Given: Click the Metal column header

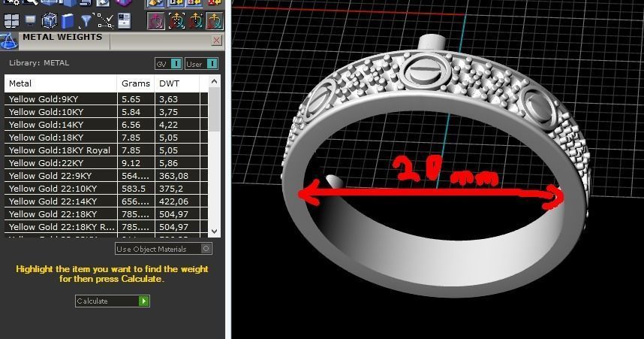Looking at the screenshot, I should tap(60, 83).
